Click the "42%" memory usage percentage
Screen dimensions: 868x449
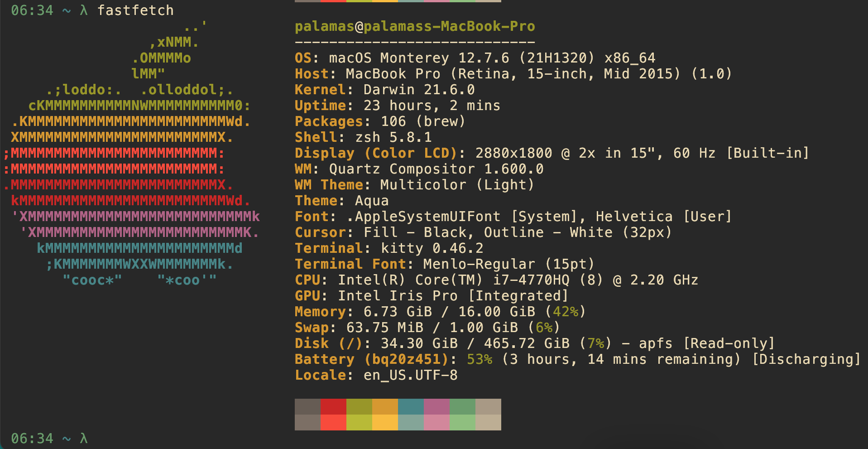coord(565,312)
